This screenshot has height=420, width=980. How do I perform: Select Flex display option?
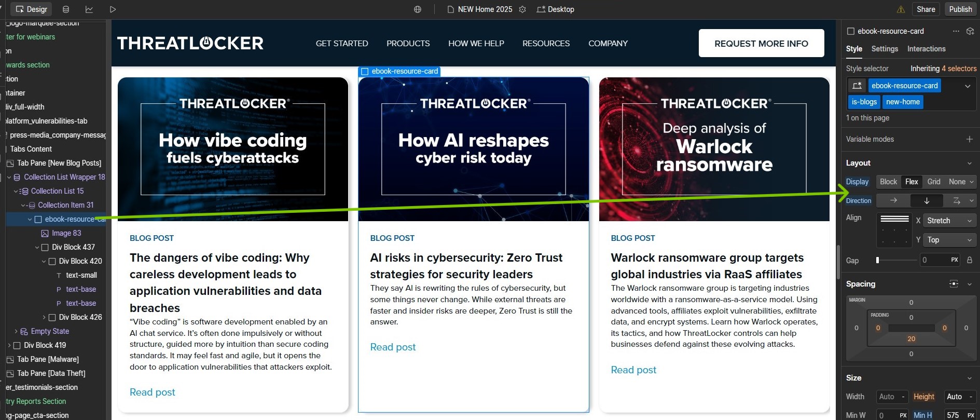[912, 182]
